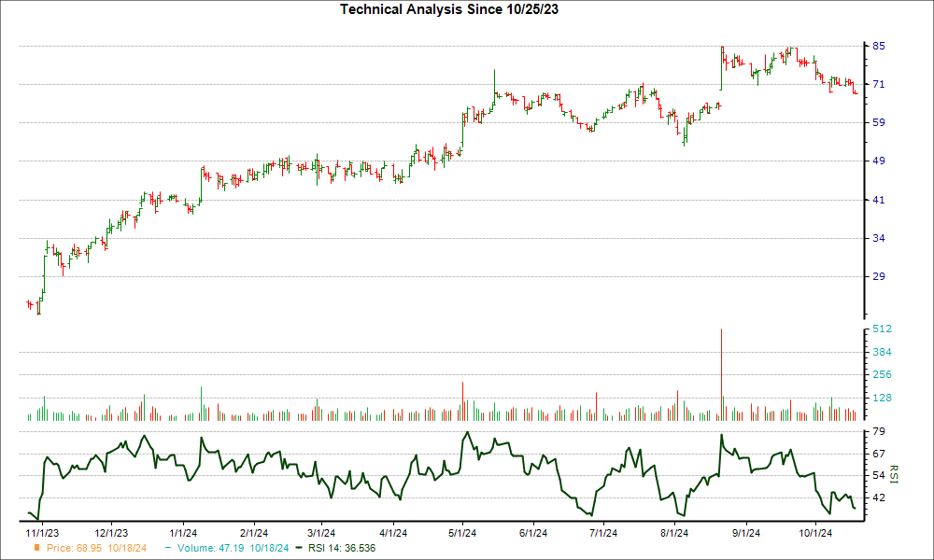This screenshot has width=934, height=560.
Task: Click the 'RSI 14: 36.536' legend text
Action: pos(342,548)
